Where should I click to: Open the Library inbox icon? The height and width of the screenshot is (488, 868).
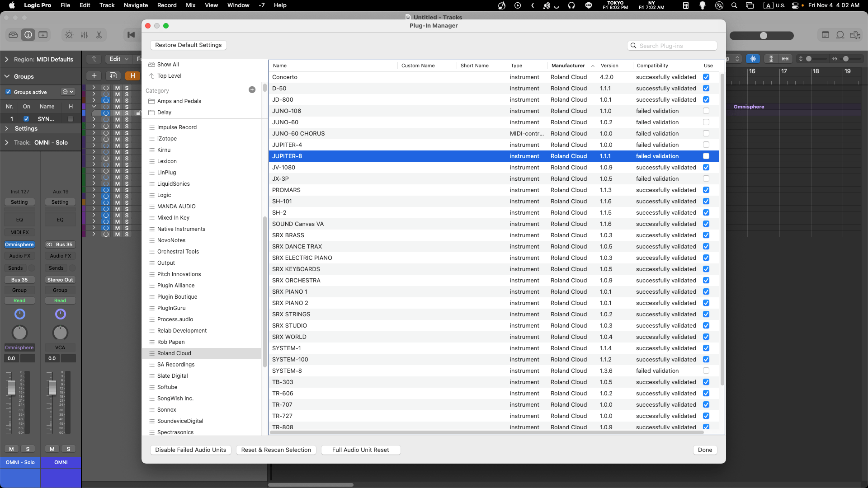tap(13, 35)
